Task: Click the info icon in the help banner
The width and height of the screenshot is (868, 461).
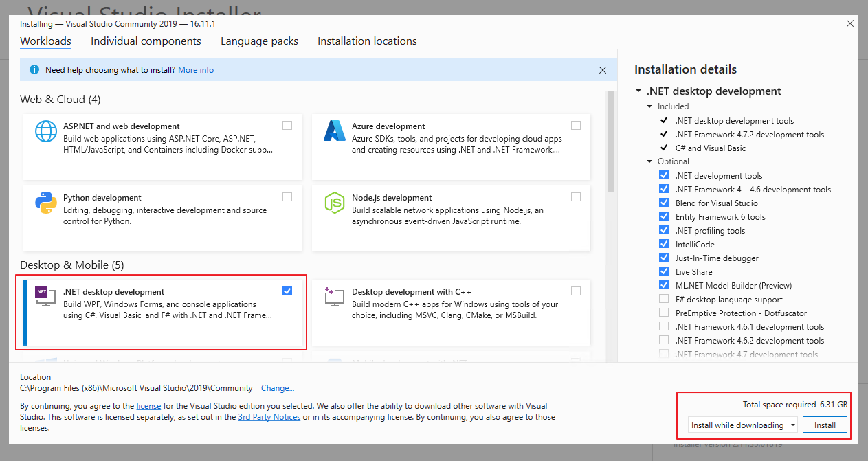Action: pyautogui.click(x=34, y=69)
